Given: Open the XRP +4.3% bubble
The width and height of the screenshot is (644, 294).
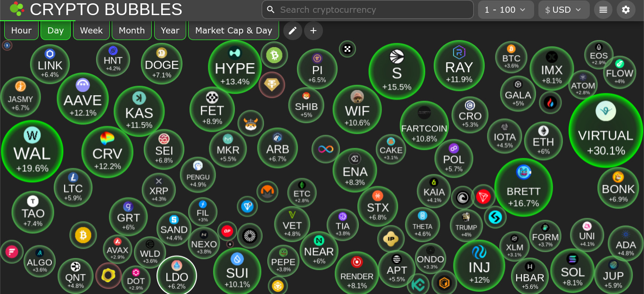Looking at the screenshot, I should 159,190.
